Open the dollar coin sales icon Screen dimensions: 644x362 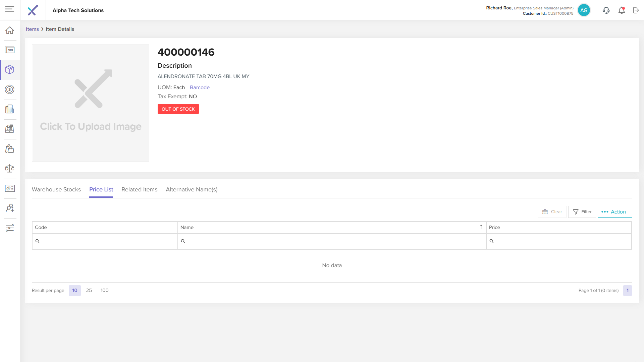(10, 89)
